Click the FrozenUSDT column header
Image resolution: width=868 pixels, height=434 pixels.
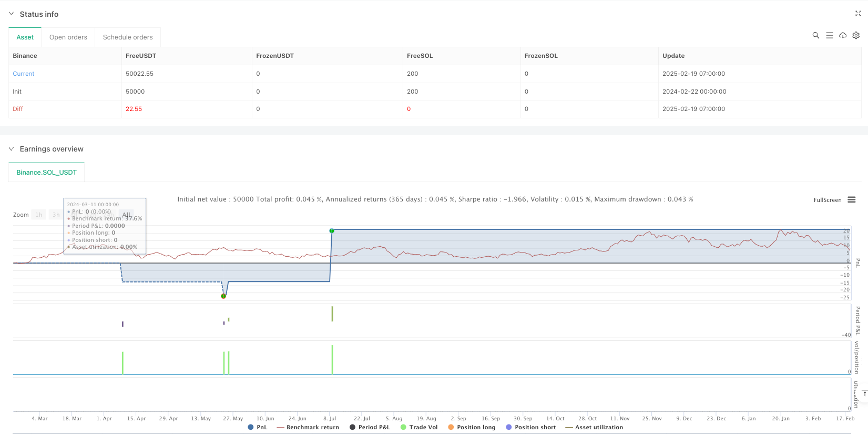[275, 56]
